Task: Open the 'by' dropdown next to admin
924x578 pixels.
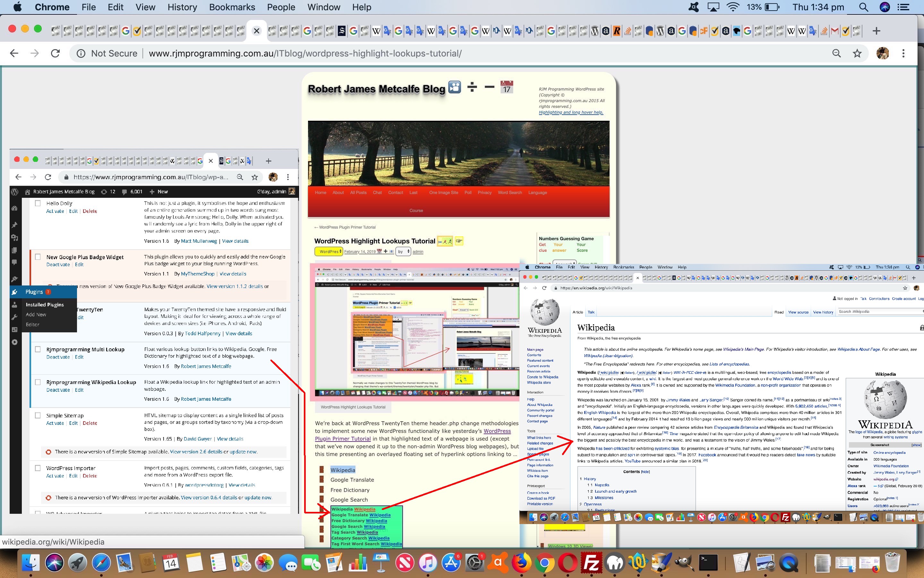Action: tap(403, 251)
